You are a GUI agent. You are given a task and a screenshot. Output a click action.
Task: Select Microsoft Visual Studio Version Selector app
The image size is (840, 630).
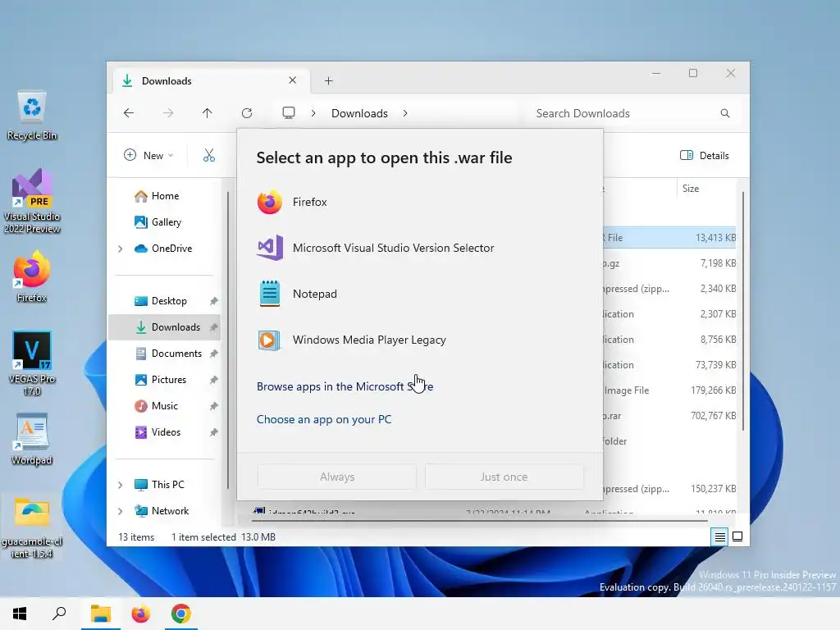(419, 248)
